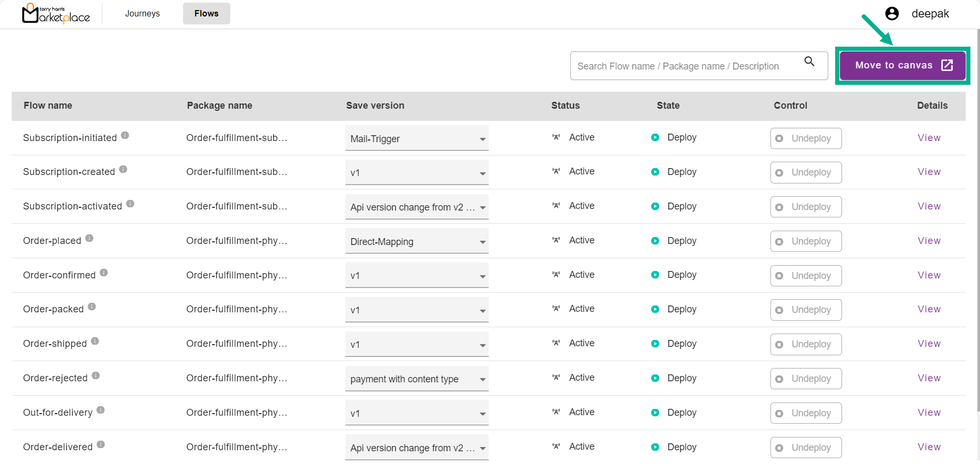This screenshot has height=464, width=980.
Task: Click Active status icon for Order-rejected
Action: coord(556,378)
